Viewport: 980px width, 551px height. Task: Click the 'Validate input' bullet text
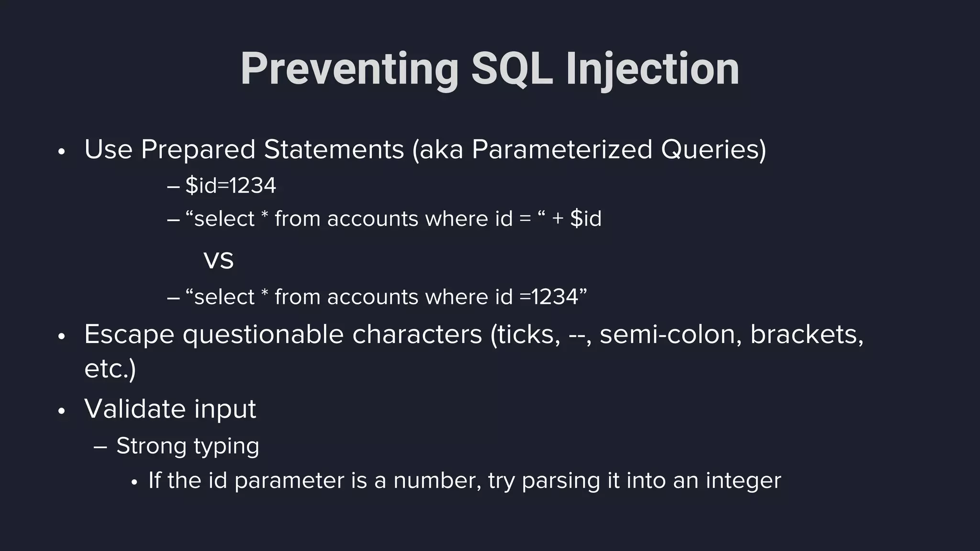pos(170,409)
